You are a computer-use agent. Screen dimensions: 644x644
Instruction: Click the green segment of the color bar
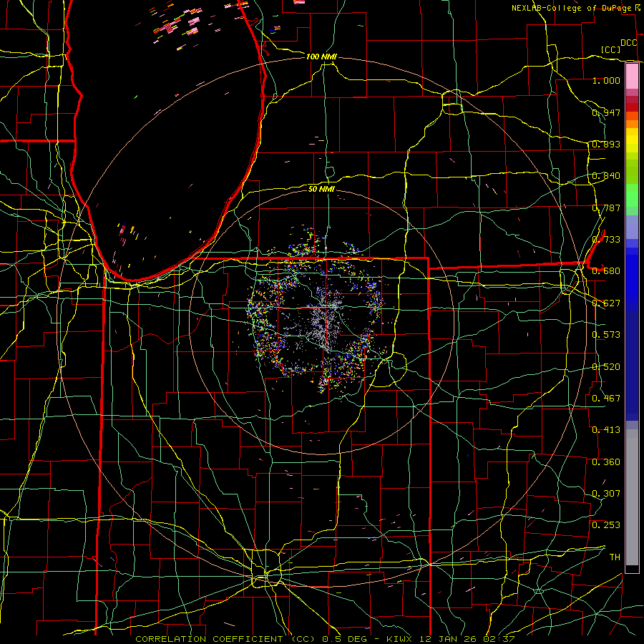632,195
